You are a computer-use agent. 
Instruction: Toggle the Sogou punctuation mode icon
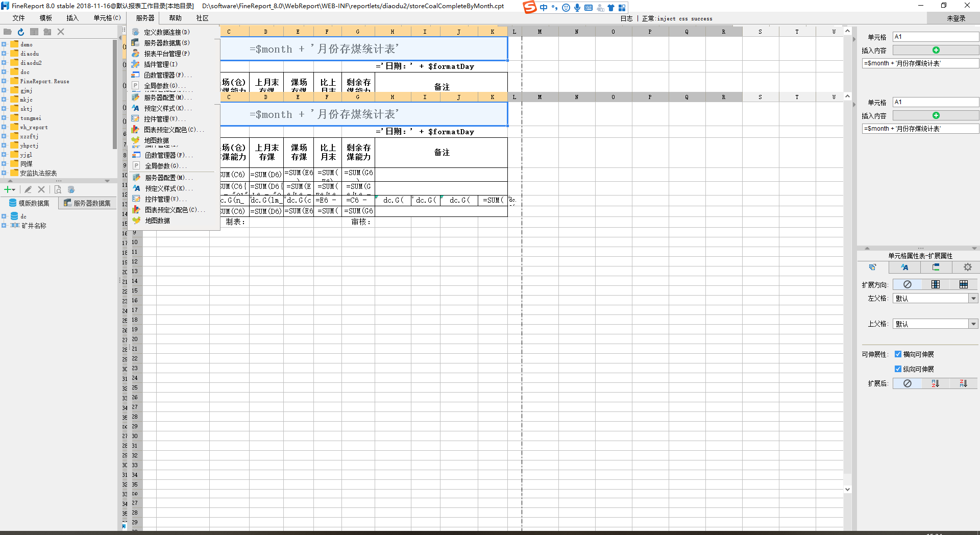pyautogui.click(x=555, y=8)
